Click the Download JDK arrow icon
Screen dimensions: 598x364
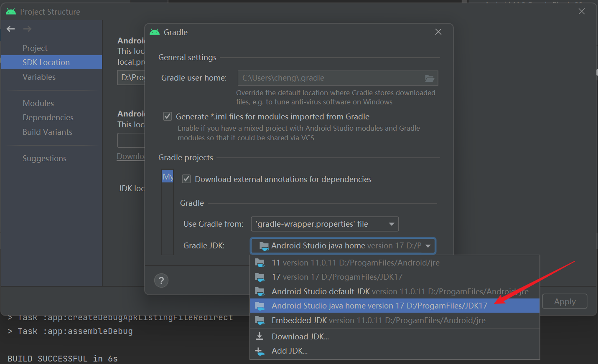click(x=260, y=336)
